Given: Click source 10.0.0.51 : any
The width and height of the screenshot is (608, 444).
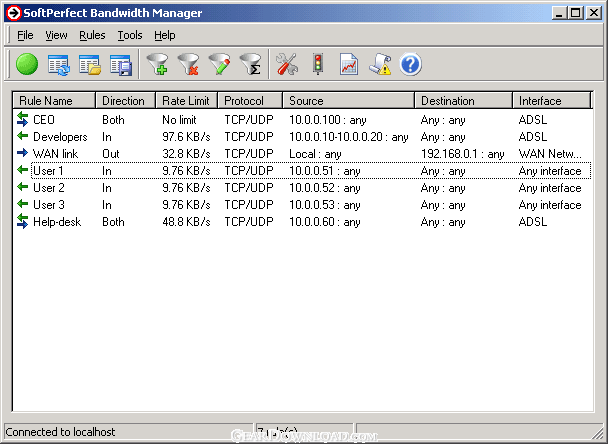Looking at the screenshot, I should coord(325,171).
